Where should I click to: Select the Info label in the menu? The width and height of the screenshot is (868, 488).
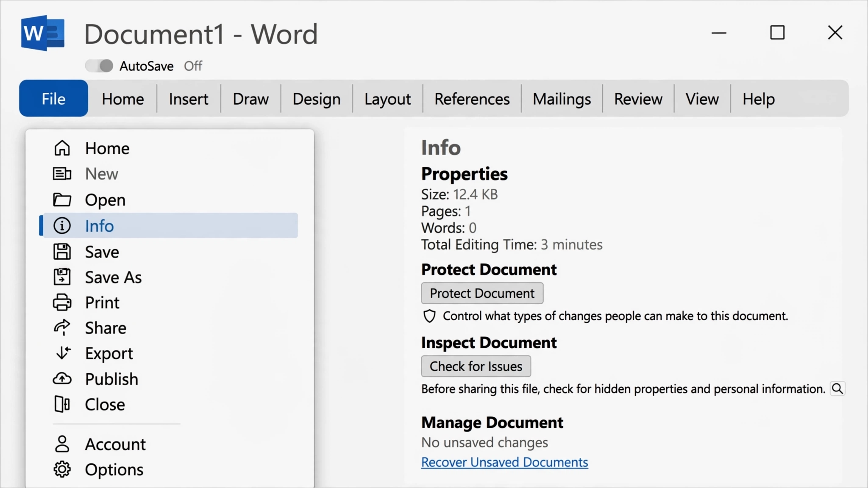(x=100, y=226)
